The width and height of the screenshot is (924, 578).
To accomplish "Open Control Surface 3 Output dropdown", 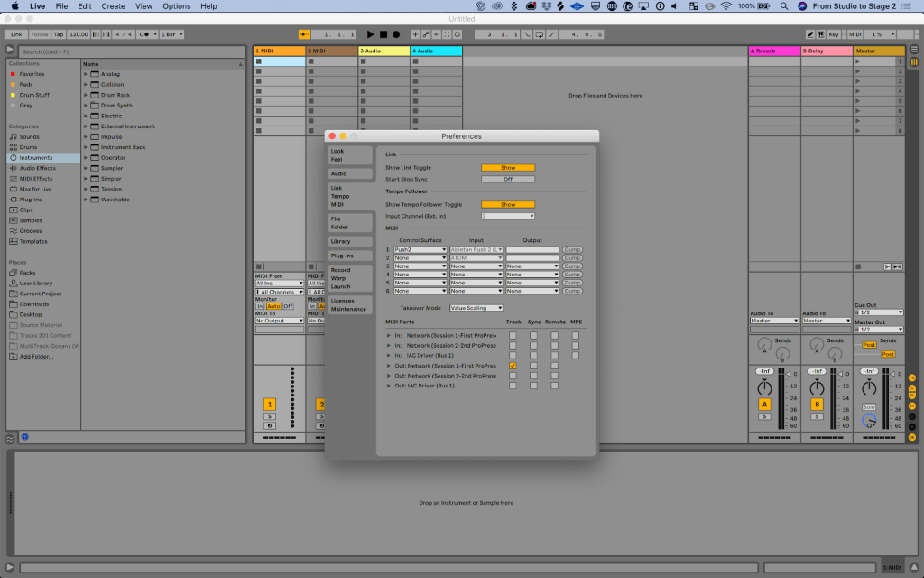I will pyautogui.click(x=532, y=266).
